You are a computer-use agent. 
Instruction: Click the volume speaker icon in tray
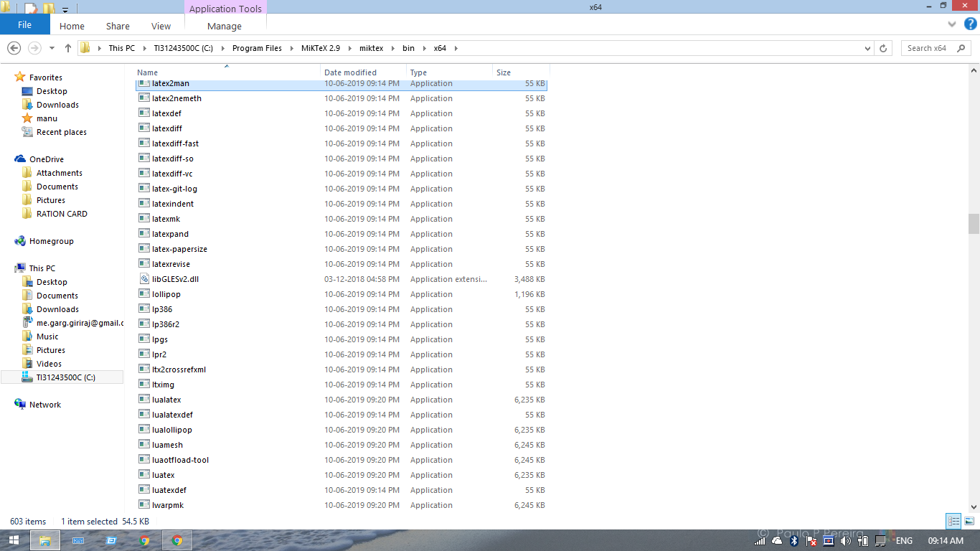coord(846,540)
